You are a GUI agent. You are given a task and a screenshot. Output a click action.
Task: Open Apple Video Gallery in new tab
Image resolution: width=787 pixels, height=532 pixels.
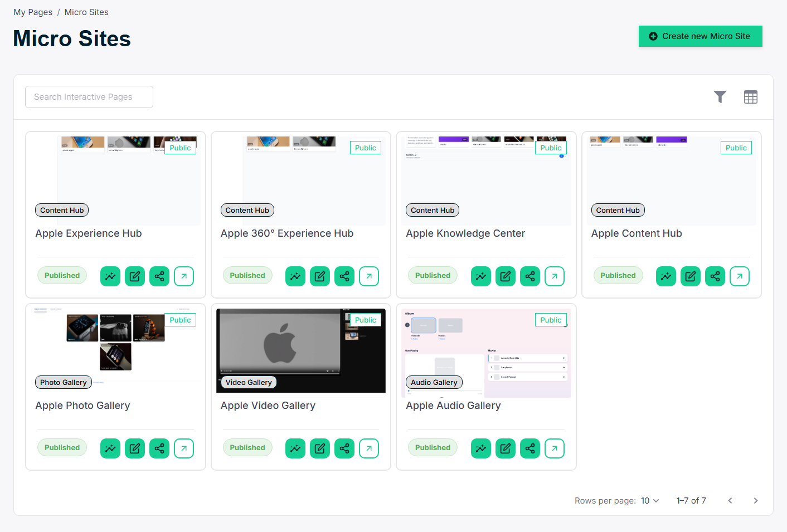tap(369, 448)
